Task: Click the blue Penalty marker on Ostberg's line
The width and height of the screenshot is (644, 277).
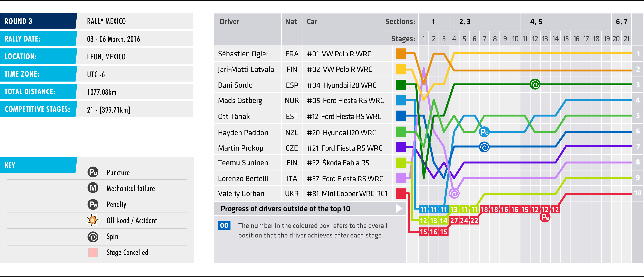Action: pos(484,132)
